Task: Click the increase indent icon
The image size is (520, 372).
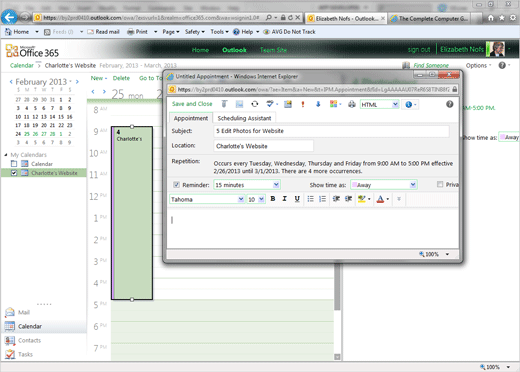Action: point(348,199)
